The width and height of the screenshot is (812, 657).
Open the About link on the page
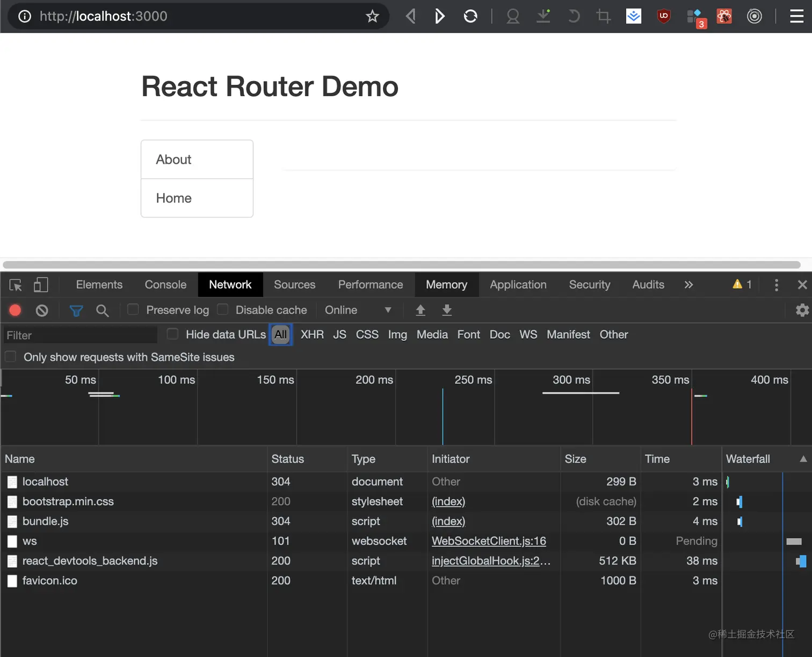[x=197, y=159]
